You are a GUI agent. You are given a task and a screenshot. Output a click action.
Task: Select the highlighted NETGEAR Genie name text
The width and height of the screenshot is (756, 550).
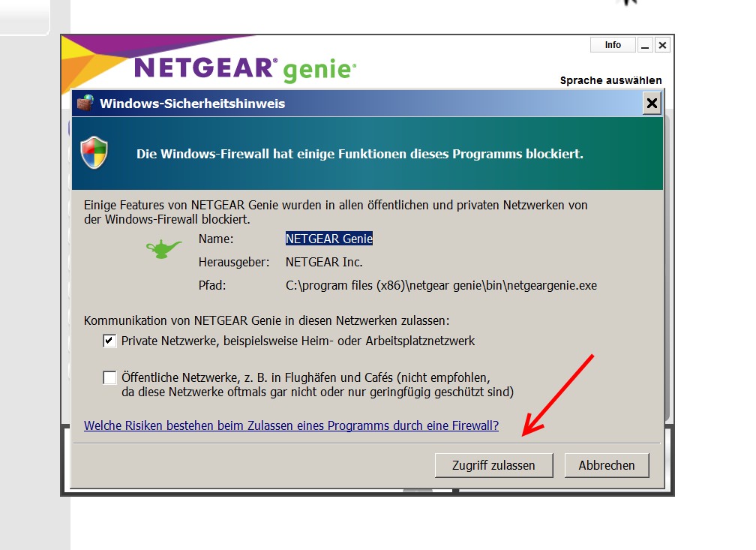pyautogui.click(x=328, y=239)
